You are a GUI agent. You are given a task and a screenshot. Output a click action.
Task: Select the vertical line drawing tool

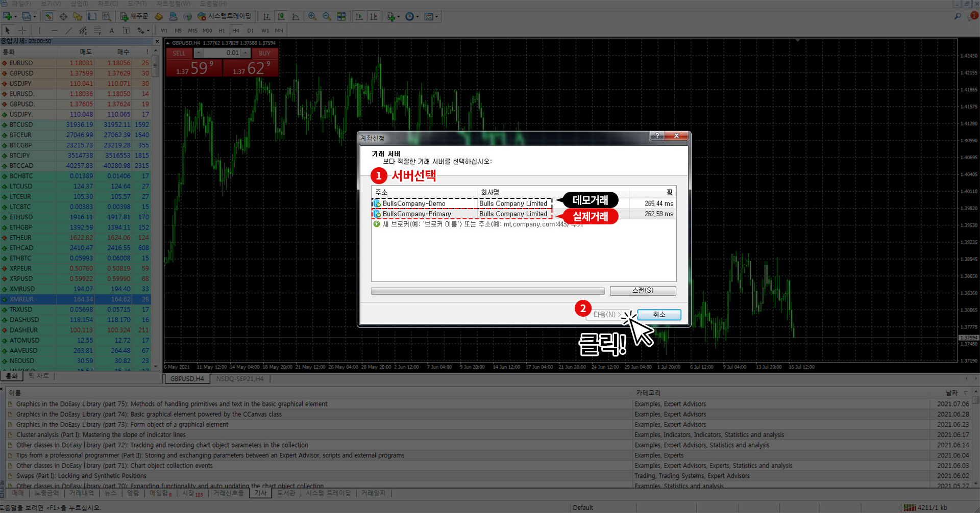pos(40,31)
